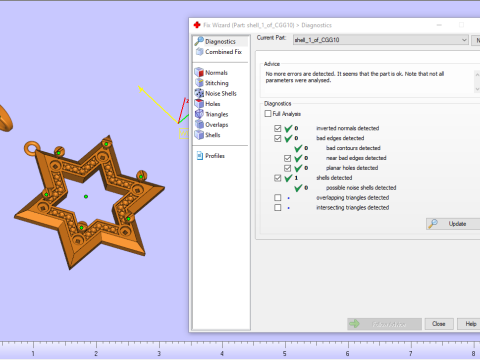Image resolution: width=480 pixels, height=360 pixels.
Task: Click the red Fix Wizard title icon
Action: 197,25
